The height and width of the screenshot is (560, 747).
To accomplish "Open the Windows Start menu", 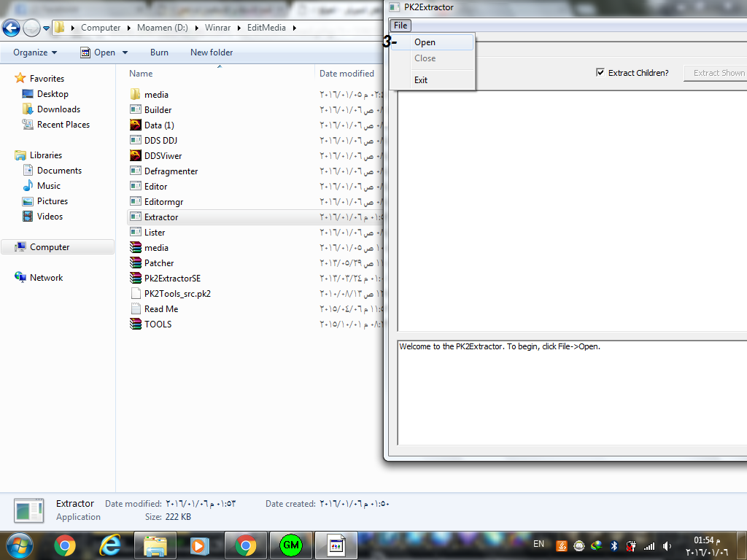I will (20, 545).
